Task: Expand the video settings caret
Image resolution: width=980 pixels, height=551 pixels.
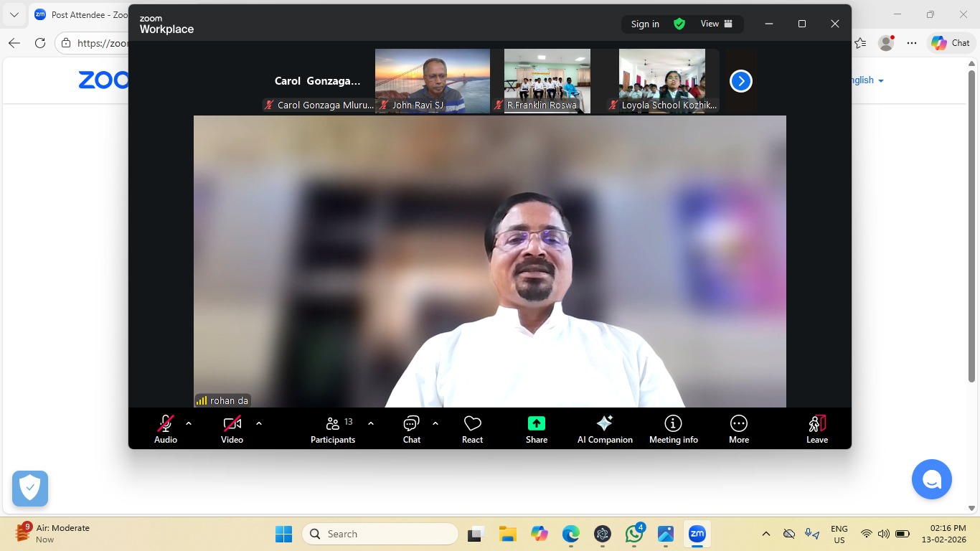Action: coord(259,423)
